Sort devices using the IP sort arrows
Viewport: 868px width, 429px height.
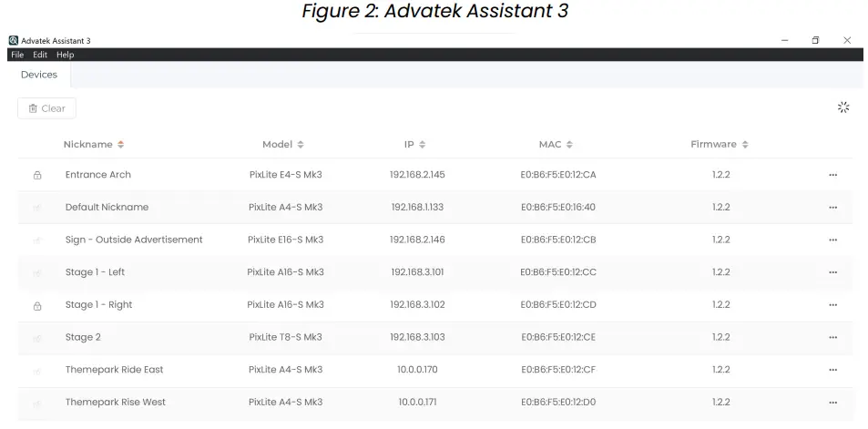tap(423, 145)
